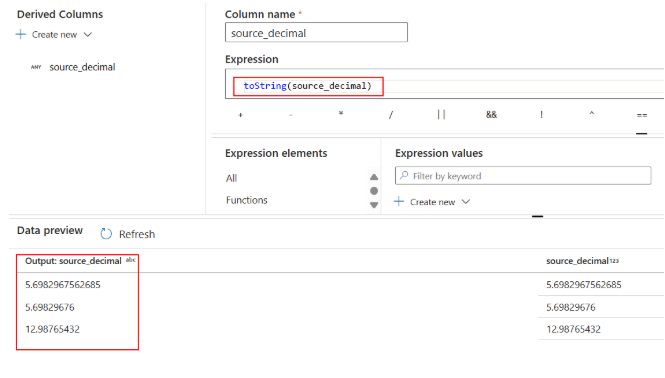The height and width of the screenshot is (378, 665).
Task: Insert the caret XOR operator
Action: coord(592,114)
